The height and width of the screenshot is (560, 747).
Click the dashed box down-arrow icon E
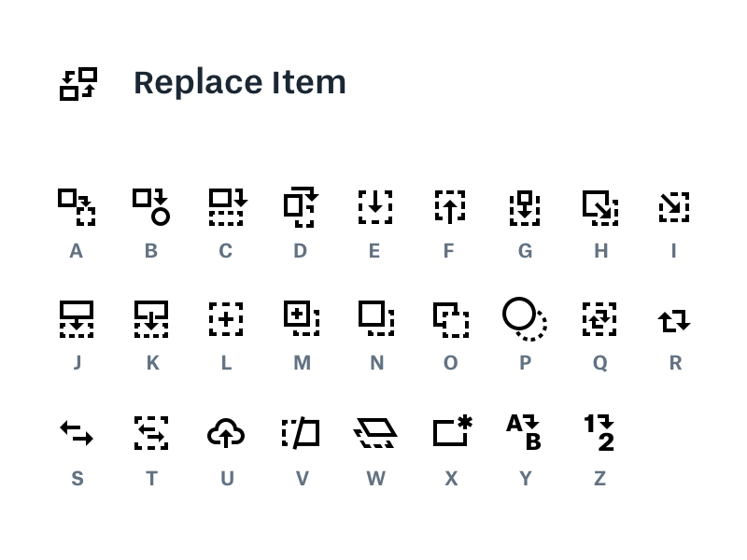pos(375,206)
